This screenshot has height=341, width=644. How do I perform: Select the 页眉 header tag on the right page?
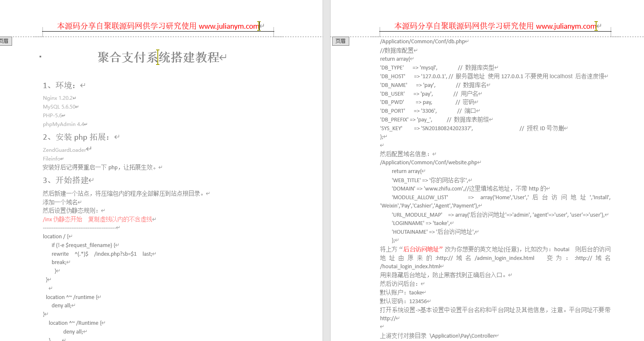tap(341, 41)
